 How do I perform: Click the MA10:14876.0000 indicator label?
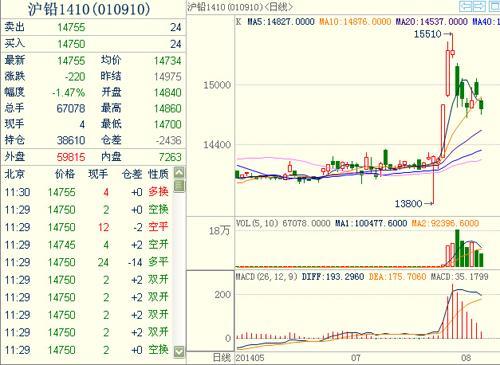tap(355, 22)
